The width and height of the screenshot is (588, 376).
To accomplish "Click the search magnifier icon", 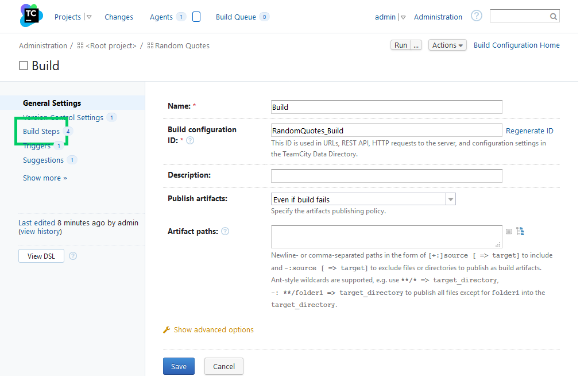I will [553, 17].
